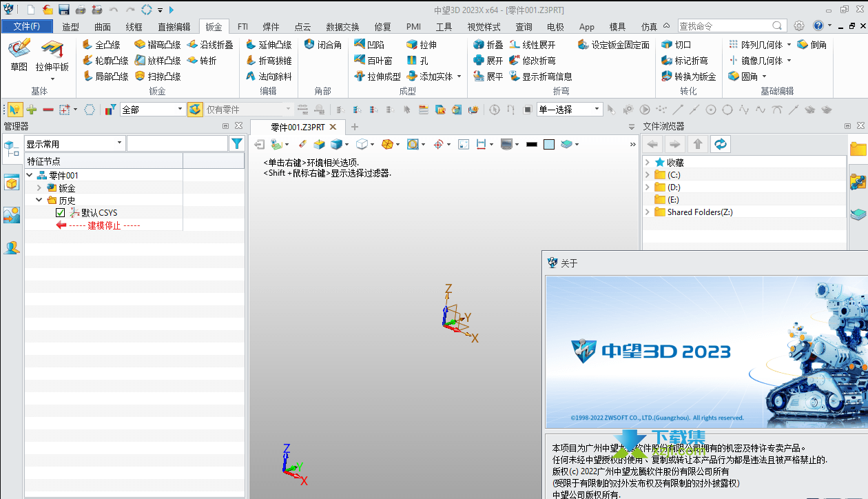This screenshot has height=499, width=868.
Task: Run the 展开 unfold command
Action: point(488,61)
